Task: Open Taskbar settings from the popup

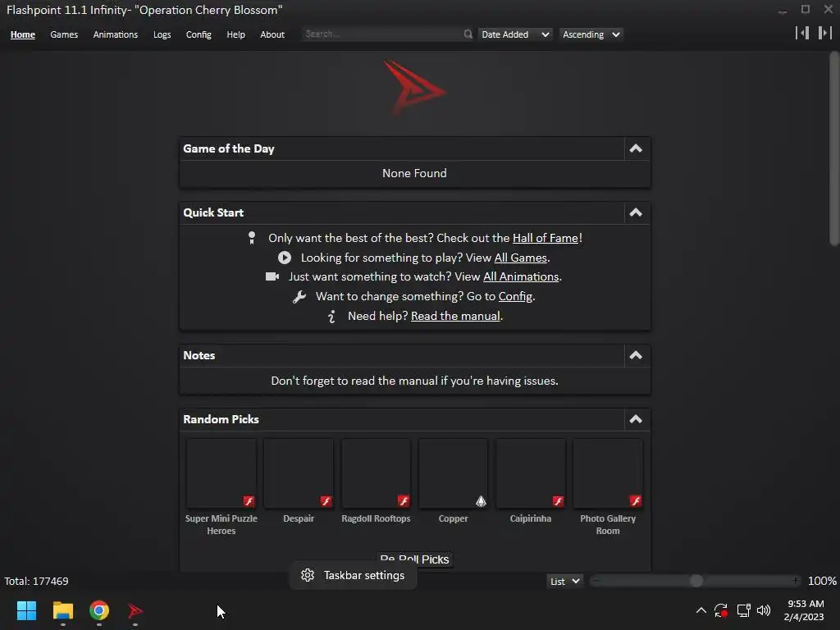Action: point(353,575)
